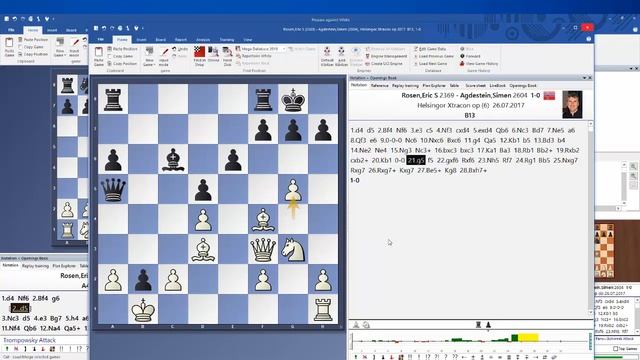
Task: Open the Insert ribbon tab in front window
Action: (x=141, y=40)
